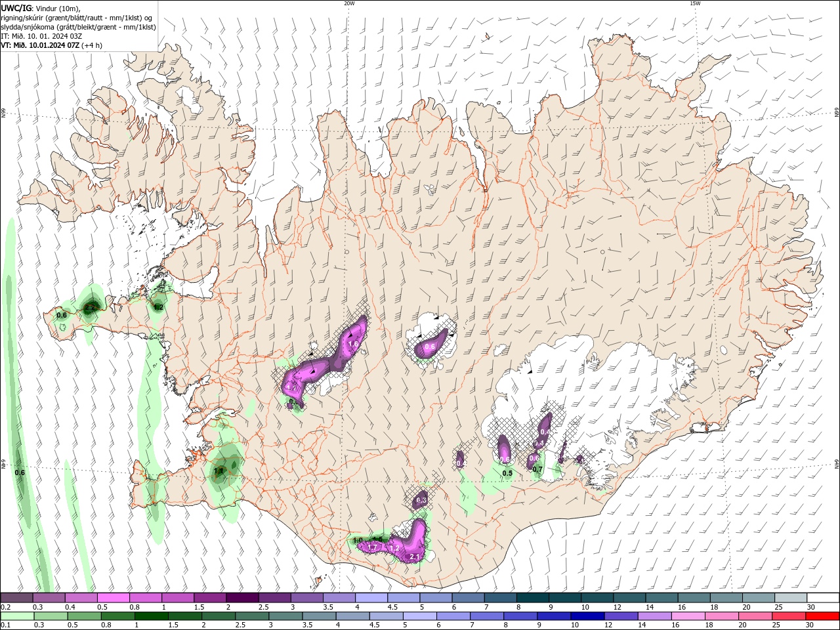Click the 15W longitude label
Viewport: 840px width, 630px height.
pos(694,3)
